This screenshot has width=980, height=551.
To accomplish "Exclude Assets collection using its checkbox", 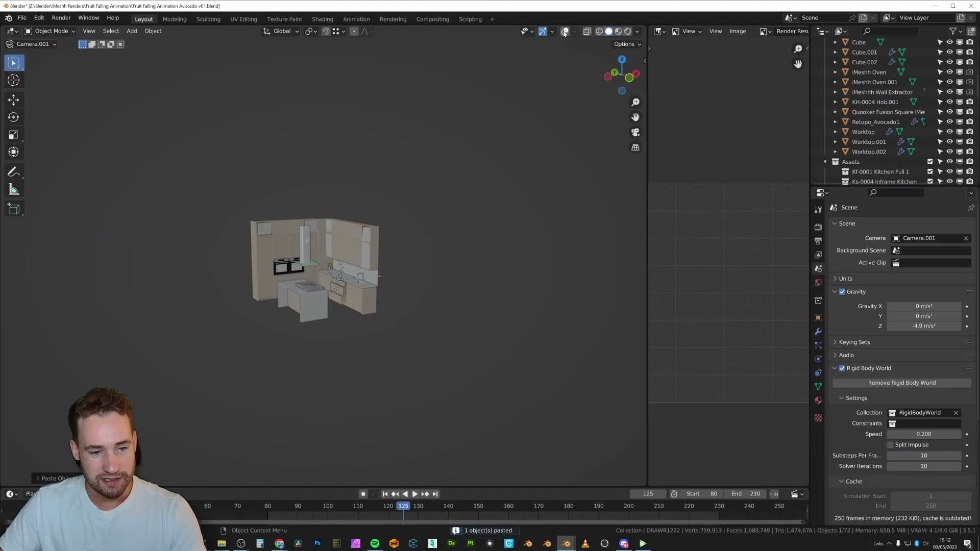I will 930,162.
